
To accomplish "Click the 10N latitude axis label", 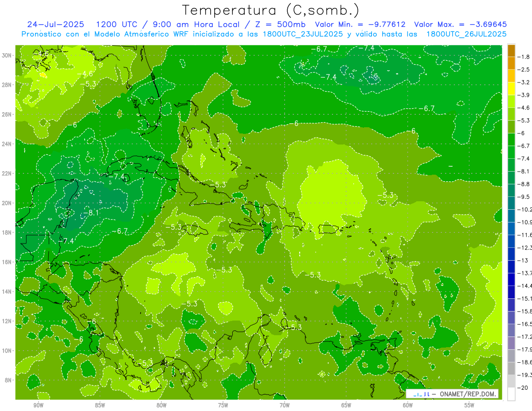I will [x=8, y=351].
